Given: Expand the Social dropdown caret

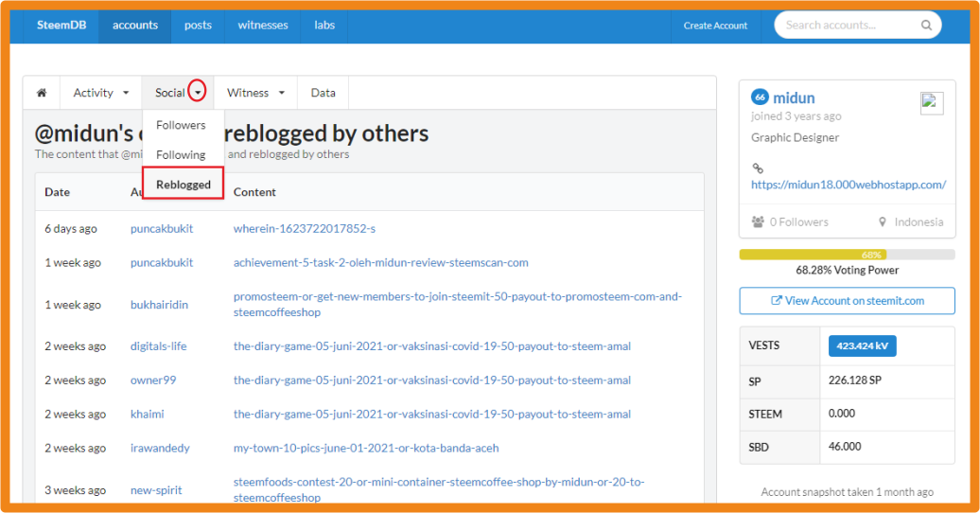Looking at the screenshot, I should [198, 93].
